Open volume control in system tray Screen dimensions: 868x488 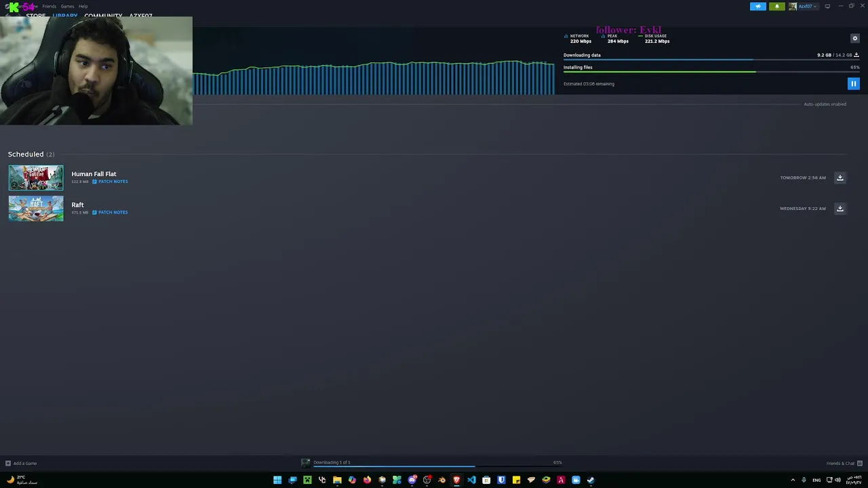pos(837,480)
